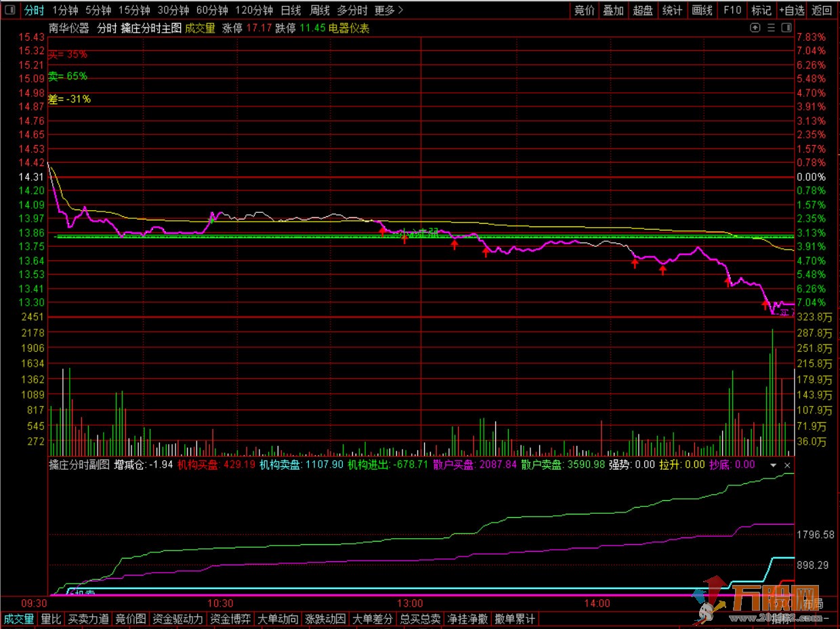Click the 擒庄分时副图 sub-chart label

(79, 465)
